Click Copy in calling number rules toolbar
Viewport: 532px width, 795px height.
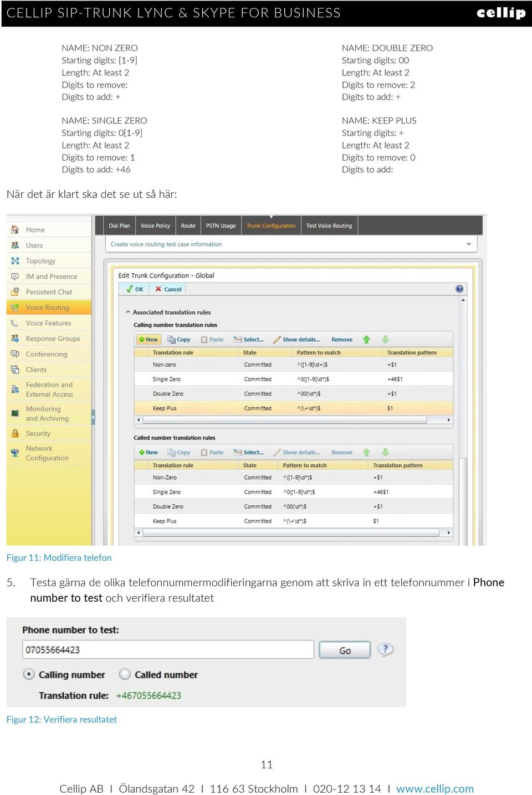coord(179,339)
